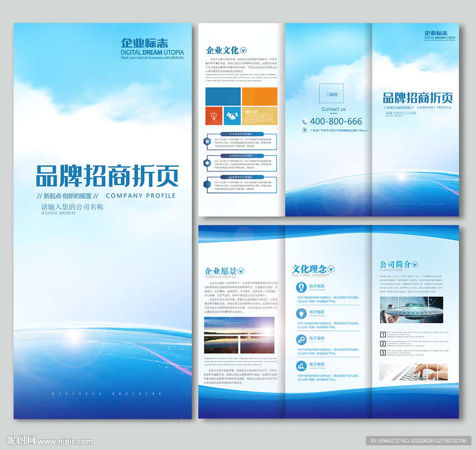Click the dashed 二维码 placeholder box
The height and width of the screenshot is (450, 476).
pyautogui.click(x=331, y=93)
